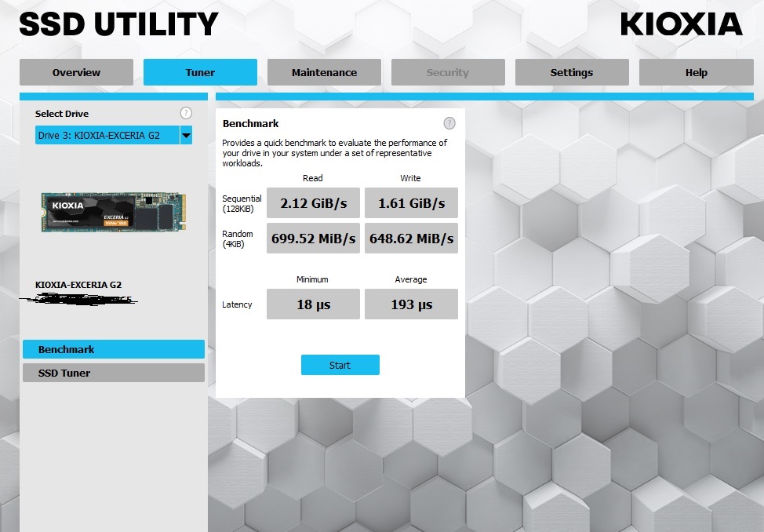Click the Read column header
Screen dimensions: 764x532
(x=313, y=178)
